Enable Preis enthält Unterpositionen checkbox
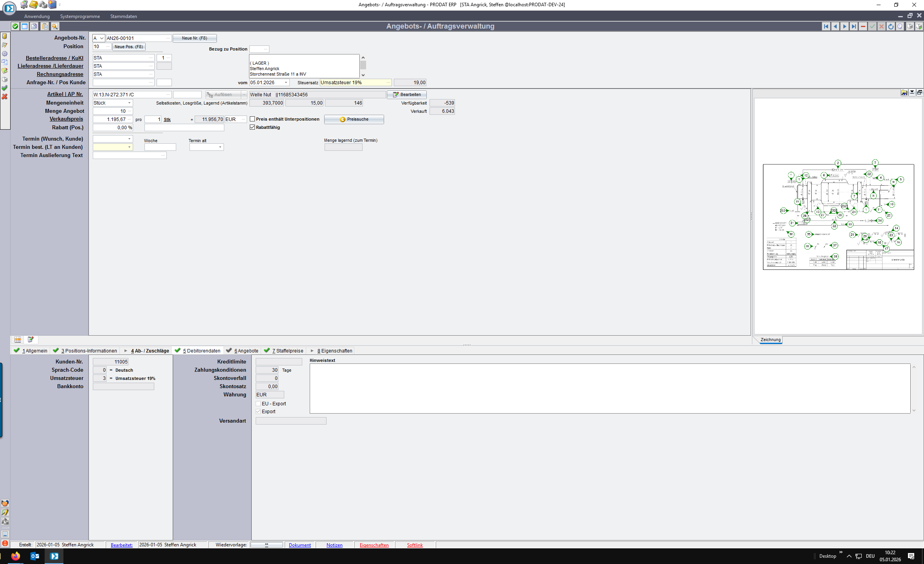Viewport: 924px width, 564px height. 253,119
